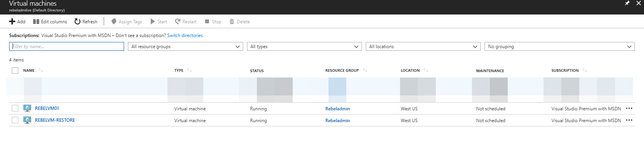The width and height of the screenshot is (644, 150).
Task: Click the MAINTENANCE column header
Action: [x=490, y=71]
